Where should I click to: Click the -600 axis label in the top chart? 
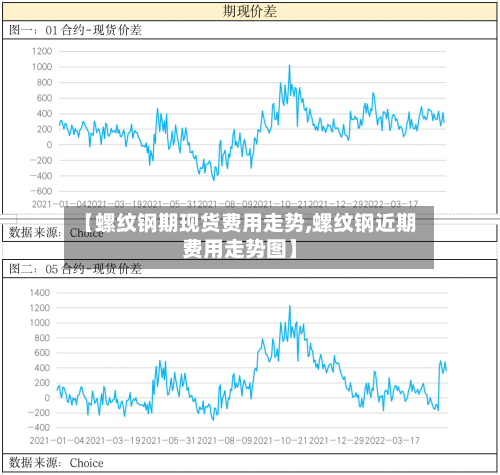(41, 191)
